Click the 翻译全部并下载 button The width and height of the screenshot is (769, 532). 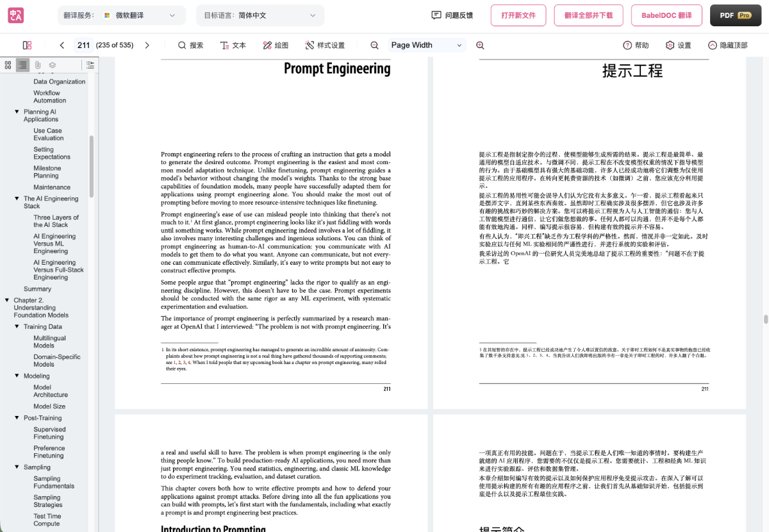[588, 15]
